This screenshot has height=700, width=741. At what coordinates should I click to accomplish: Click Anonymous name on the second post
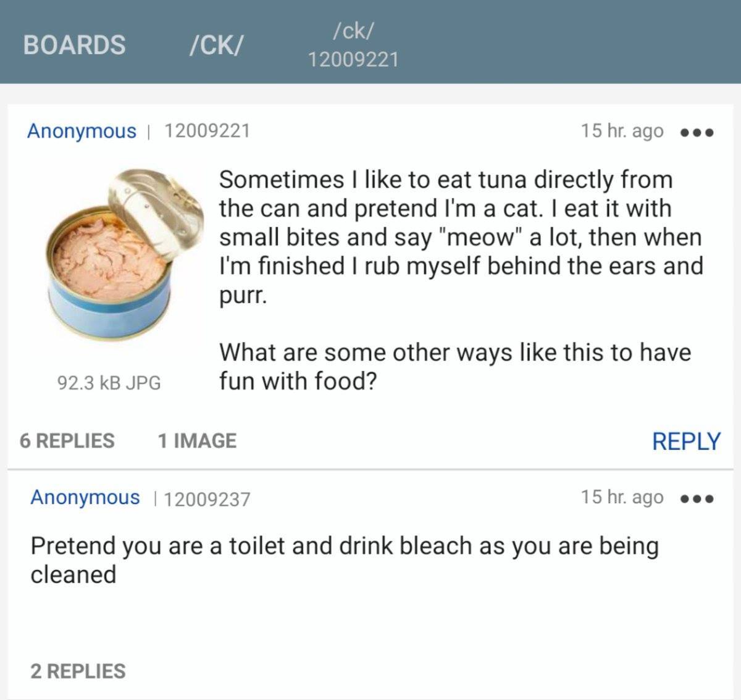pos(85,498)
